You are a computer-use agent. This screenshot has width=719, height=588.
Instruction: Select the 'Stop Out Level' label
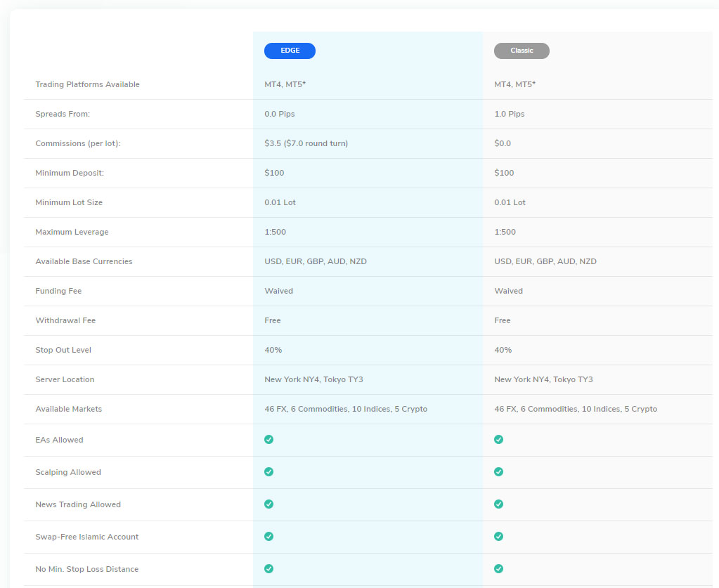point(63,350)
